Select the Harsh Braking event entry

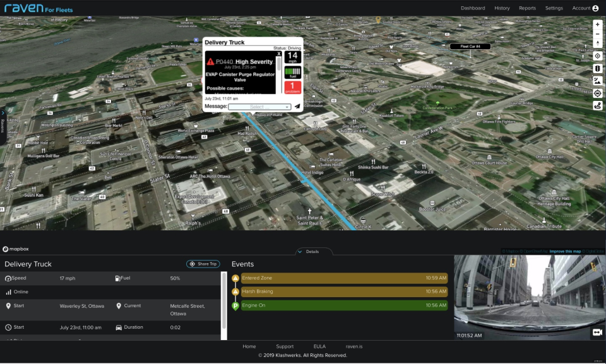341,291
